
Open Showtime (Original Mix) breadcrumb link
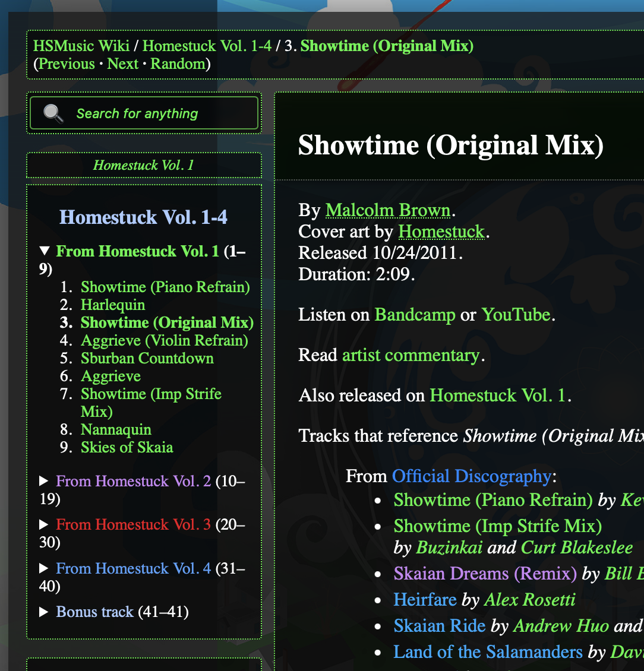387,46
